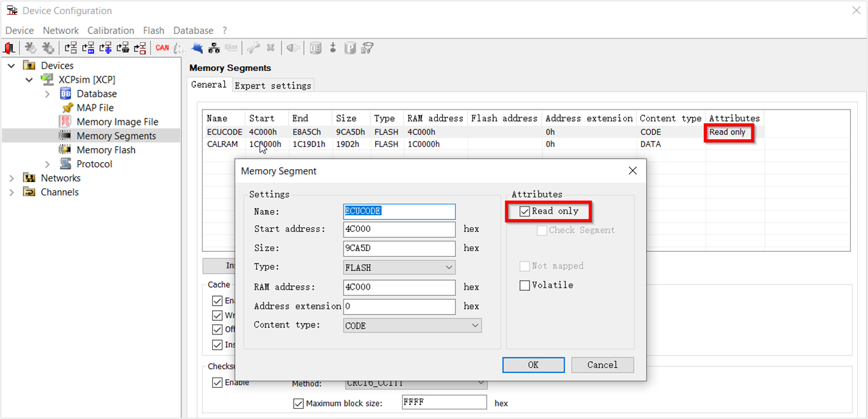Click the End column header

310,119
